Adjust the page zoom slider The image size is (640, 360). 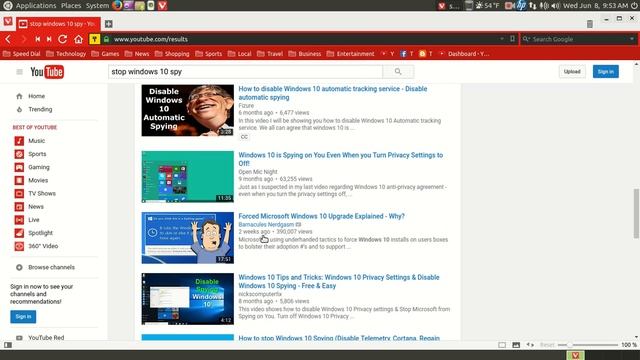[588, 345]
